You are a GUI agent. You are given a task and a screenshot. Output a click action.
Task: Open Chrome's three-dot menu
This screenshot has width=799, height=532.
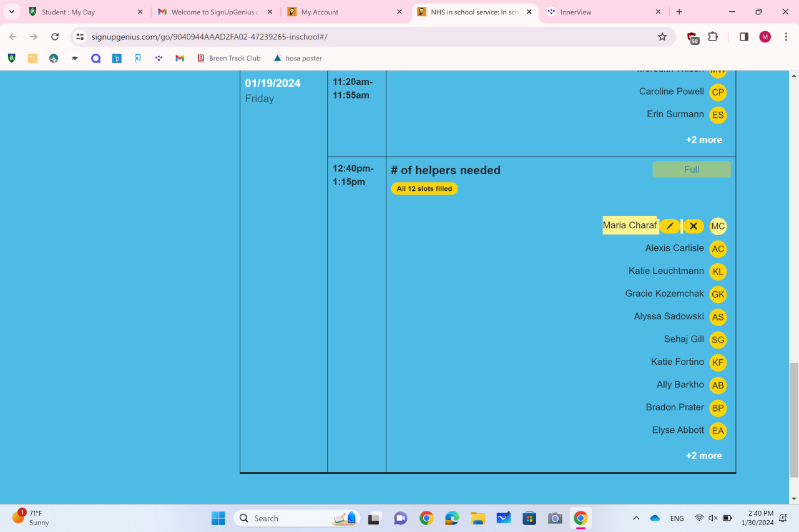(x=785, y=37)
